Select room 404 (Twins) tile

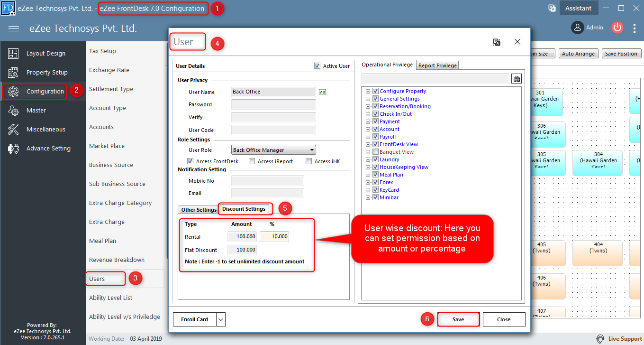[x=598, y=252]
